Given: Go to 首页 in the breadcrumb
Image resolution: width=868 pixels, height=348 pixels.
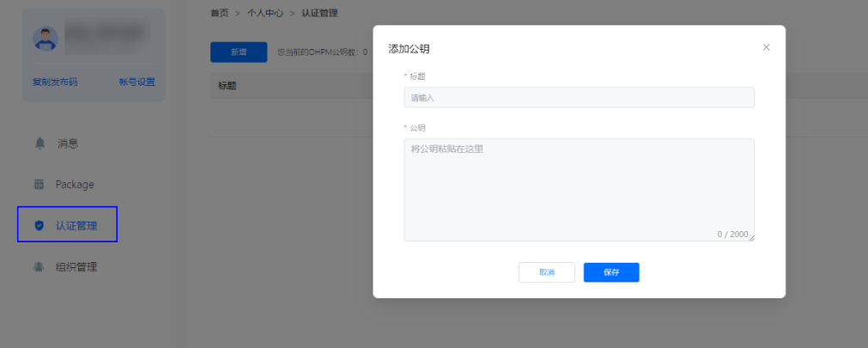Looking at the screenshot, I should [x=220, y=13].
